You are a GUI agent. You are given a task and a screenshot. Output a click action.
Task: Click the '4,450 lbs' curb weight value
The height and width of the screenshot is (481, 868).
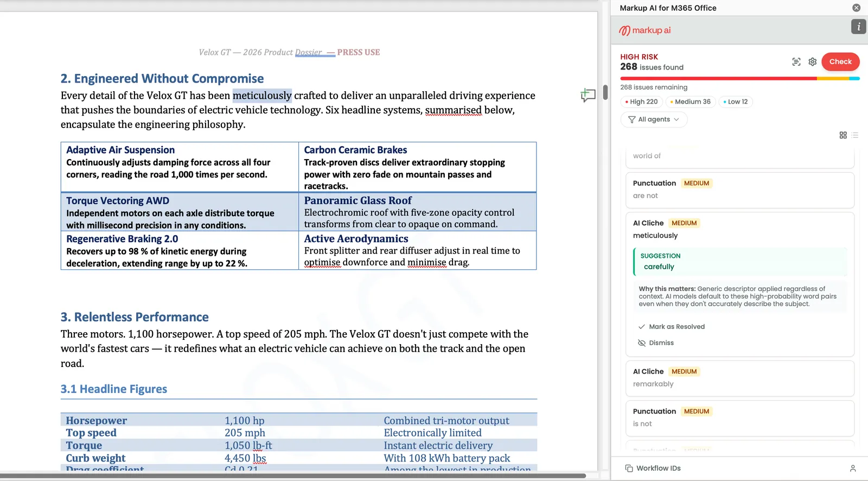coord(245,458)
